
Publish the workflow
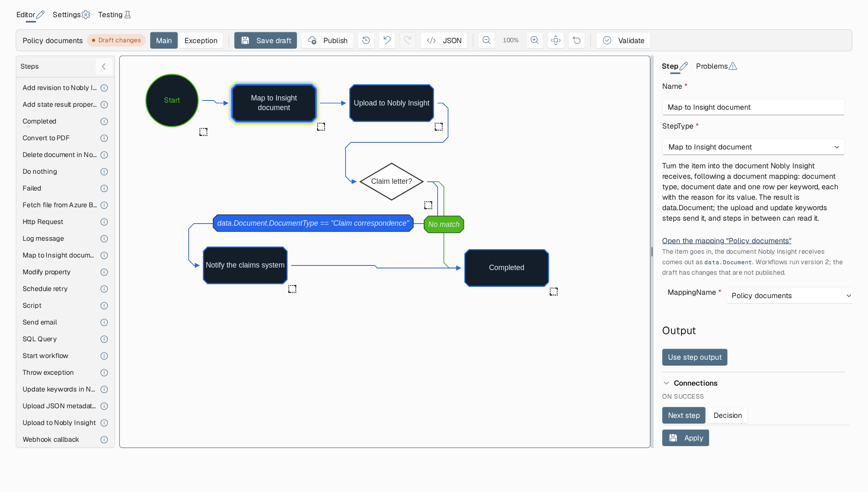(x=328, y=40)
